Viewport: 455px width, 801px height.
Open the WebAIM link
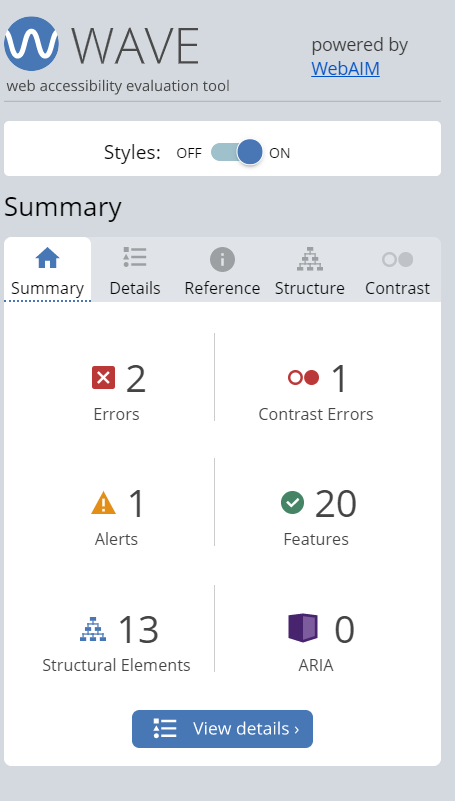(x=345, y=68)
